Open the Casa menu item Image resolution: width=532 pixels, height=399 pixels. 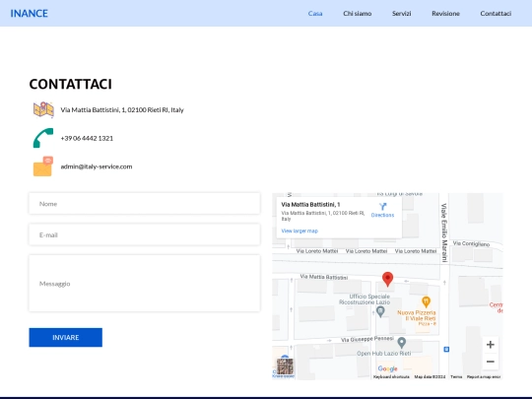315,14
